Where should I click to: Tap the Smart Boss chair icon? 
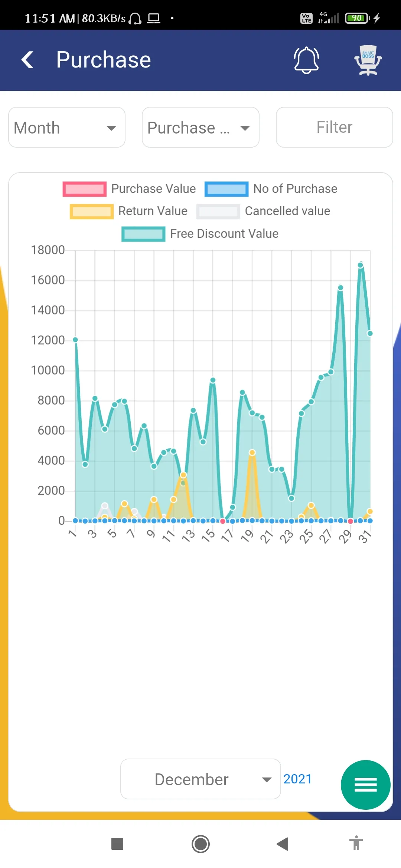[x=368, y=60]
